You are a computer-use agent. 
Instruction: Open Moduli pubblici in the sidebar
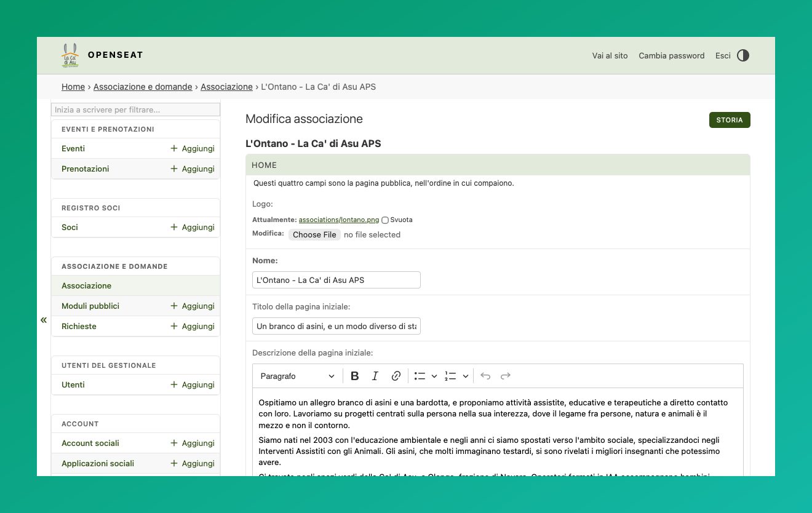(x=90, y=306)
